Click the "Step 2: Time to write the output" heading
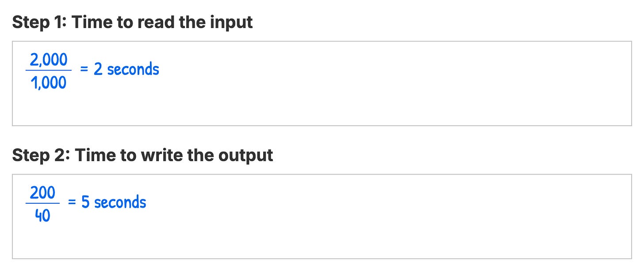Screen dimensions: 644x271 (142, 155)
